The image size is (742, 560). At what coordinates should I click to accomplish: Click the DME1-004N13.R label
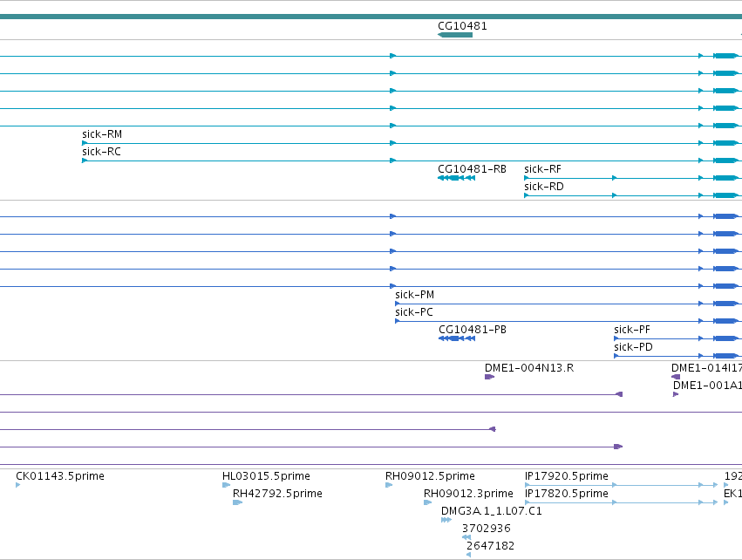point(529,368)
